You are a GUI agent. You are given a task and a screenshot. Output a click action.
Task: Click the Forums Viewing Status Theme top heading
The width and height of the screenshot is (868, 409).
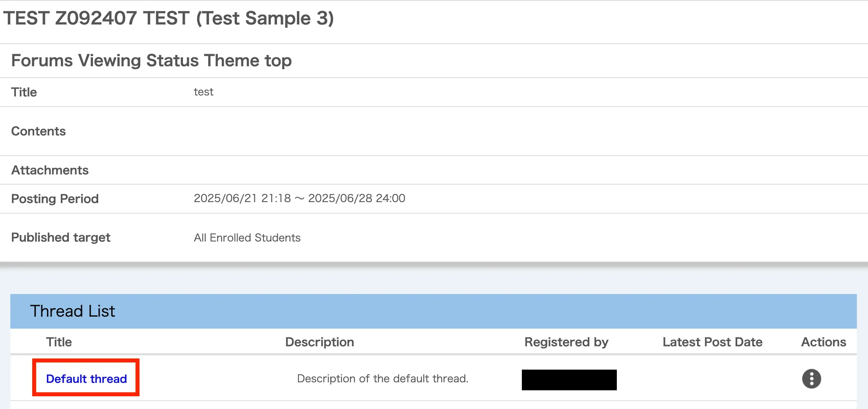[x=151, y=60]
